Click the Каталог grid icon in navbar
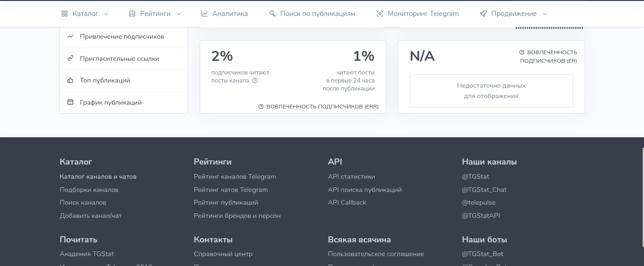 pos(65,14)
